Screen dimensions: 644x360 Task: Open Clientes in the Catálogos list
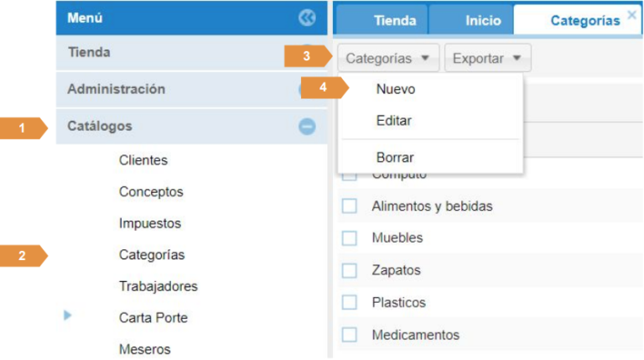coord(143,159)
